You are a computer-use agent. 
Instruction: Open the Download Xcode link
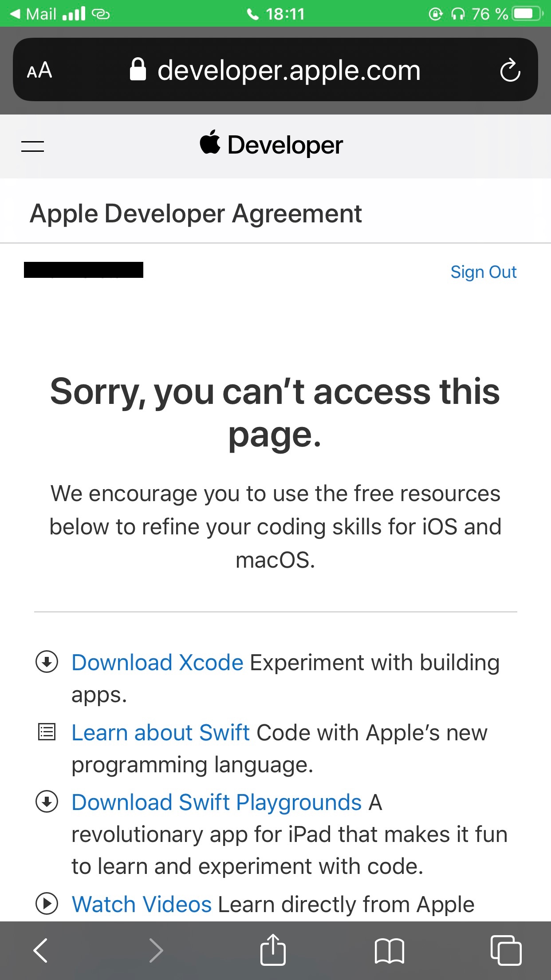click(157, 663)
